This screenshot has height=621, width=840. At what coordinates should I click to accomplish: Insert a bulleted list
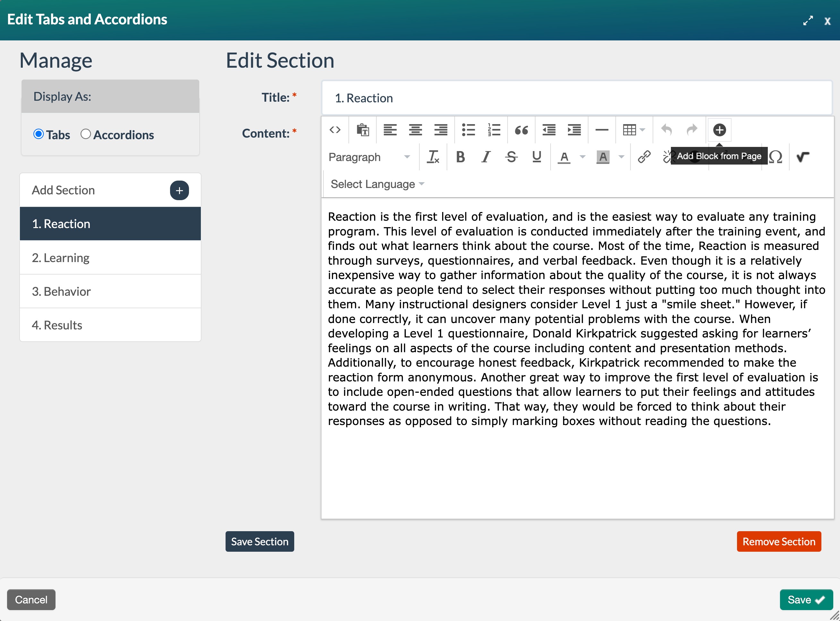click(468, 130)
